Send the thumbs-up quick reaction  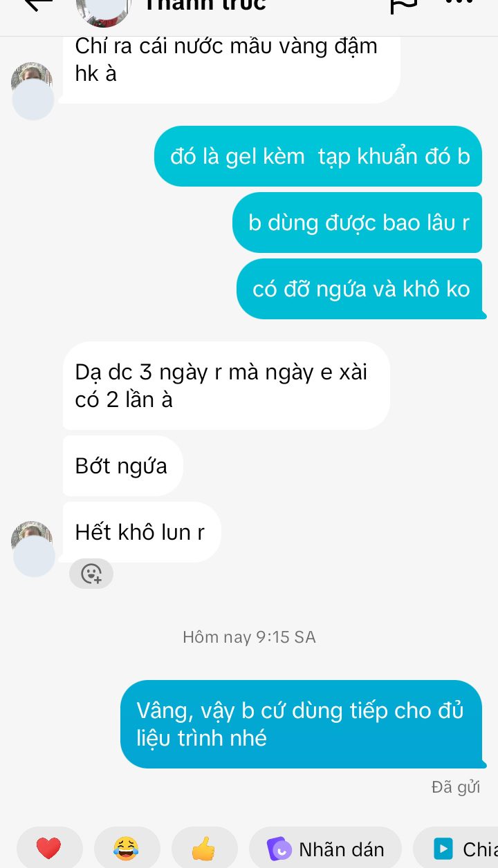coord(204,848)
